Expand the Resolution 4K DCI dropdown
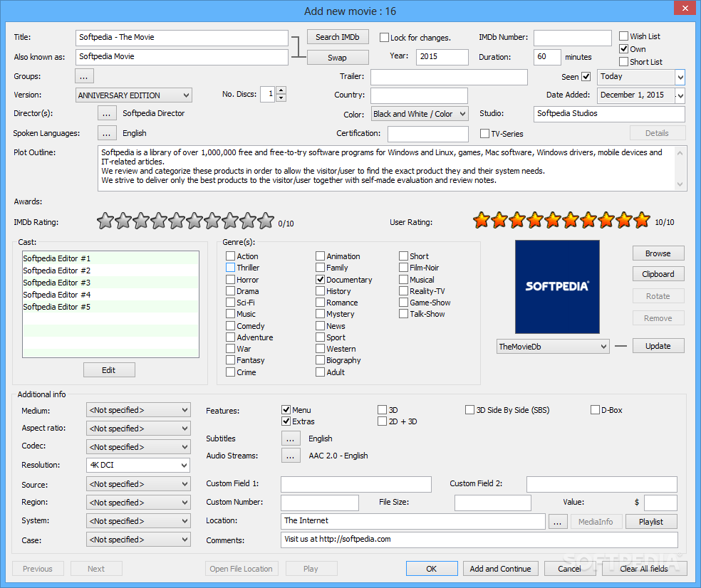 pyautogui.click(x=138, y=465)
